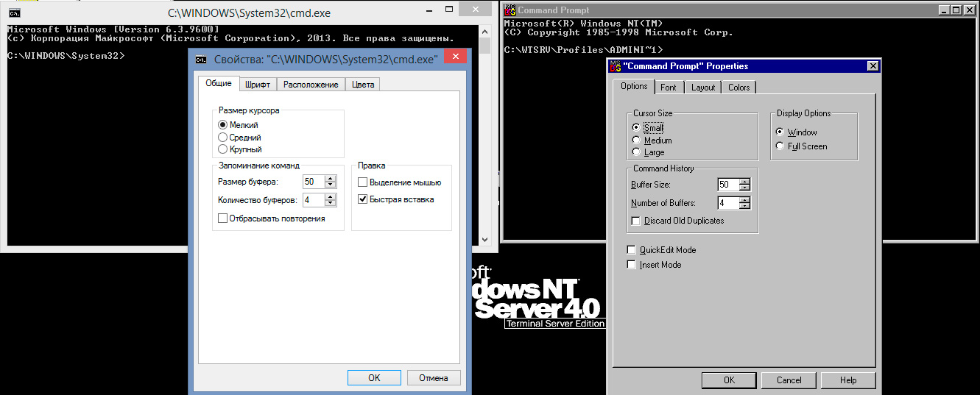Click the Russian cmd window scrollbar thumb
The height and width of the screenshot is (395, 980).
point(484,46)
